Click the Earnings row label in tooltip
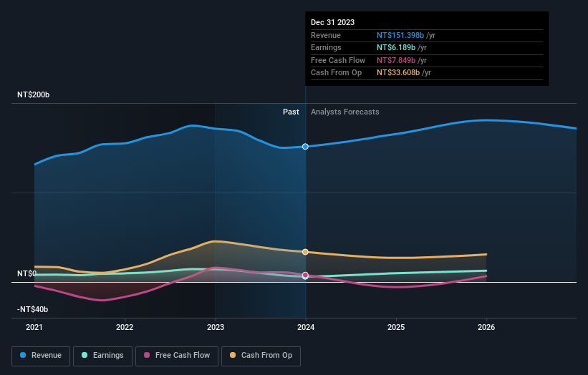Image resolution: width=588 pixels, height=375 pixels. click(x=326, y=47)
